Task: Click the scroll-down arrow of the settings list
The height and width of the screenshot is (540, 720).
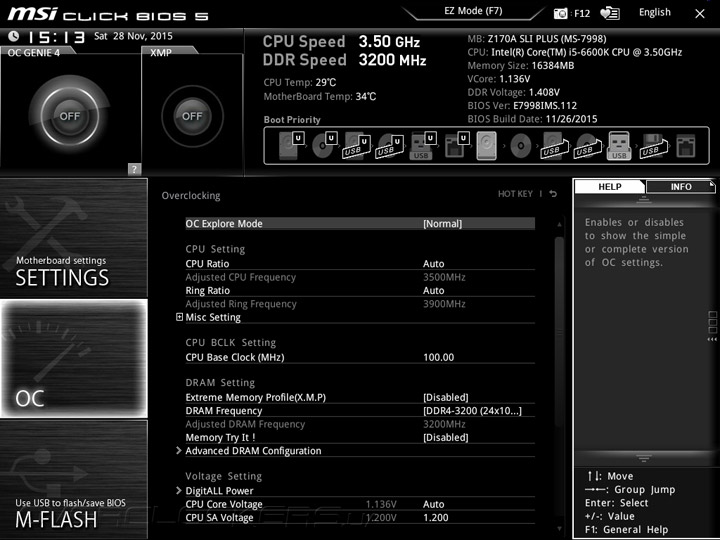Action: [x=559, y=529]
